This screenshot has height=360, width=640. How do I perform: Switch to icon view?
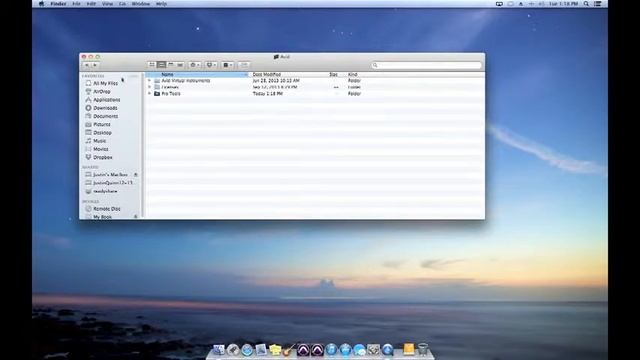point(152,65)
